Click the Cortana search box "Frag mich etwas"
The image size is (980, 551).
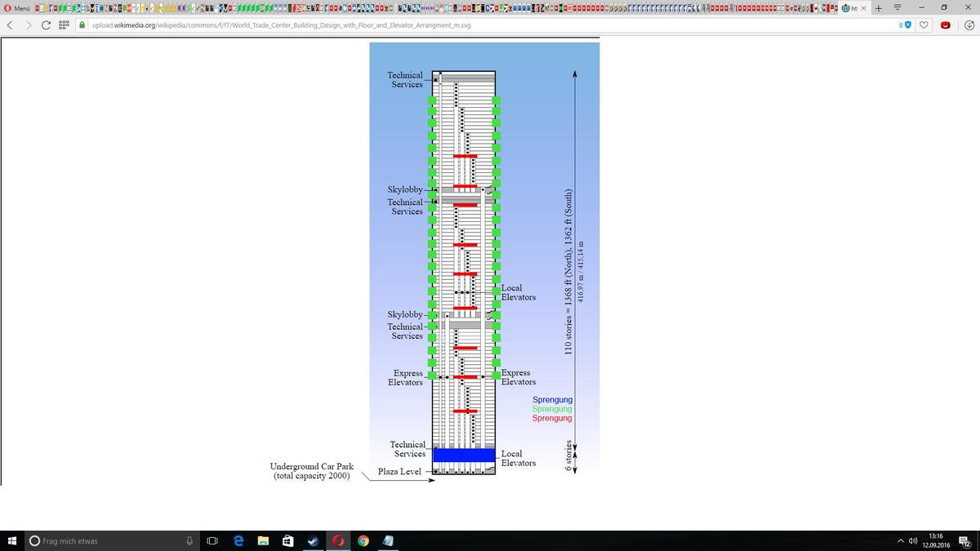coord(110,541)
